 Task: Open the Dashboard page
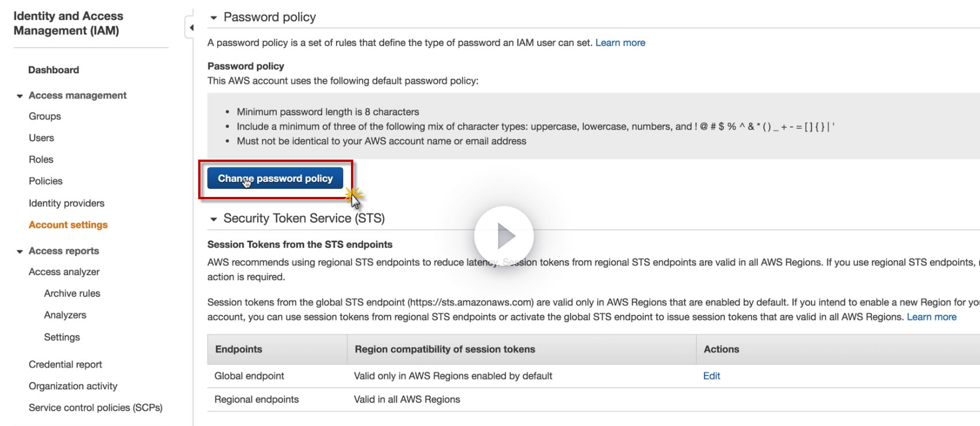pyautogui.click(x=53, y=70)
